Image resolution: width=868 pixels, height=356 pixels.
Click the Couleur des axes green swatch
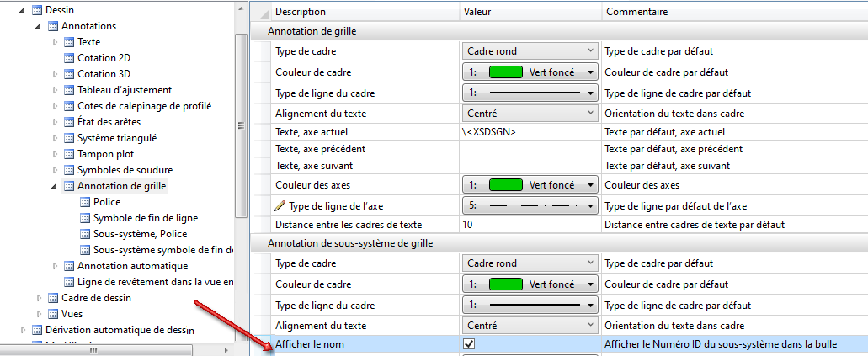(505, 185)
